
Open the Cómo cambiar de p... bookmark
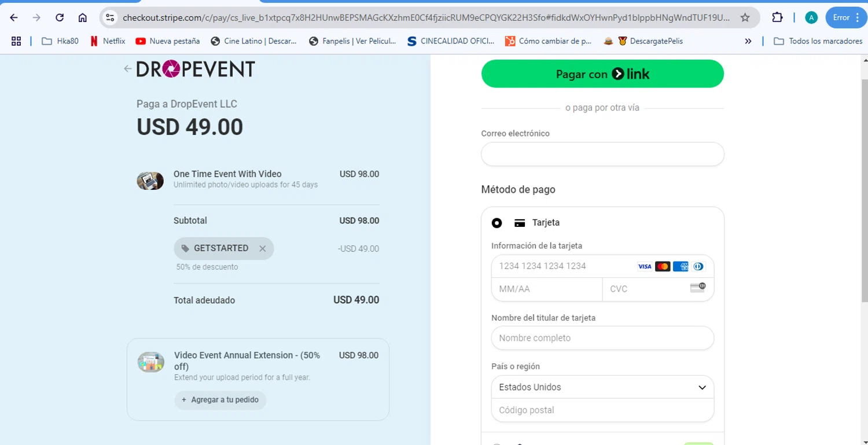pyautogui.click(x=548, y=41)
